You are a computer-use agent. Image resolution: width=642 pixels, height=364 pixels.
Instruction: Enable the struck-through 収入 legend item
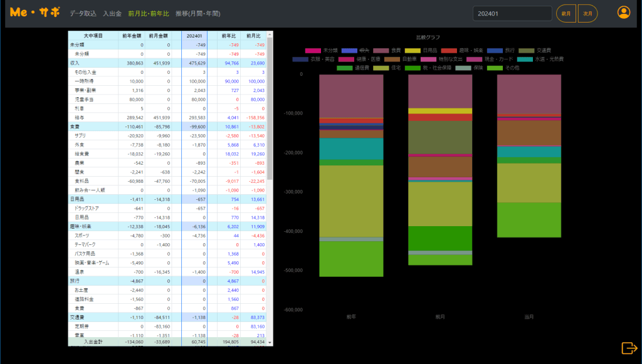point(359,50)
